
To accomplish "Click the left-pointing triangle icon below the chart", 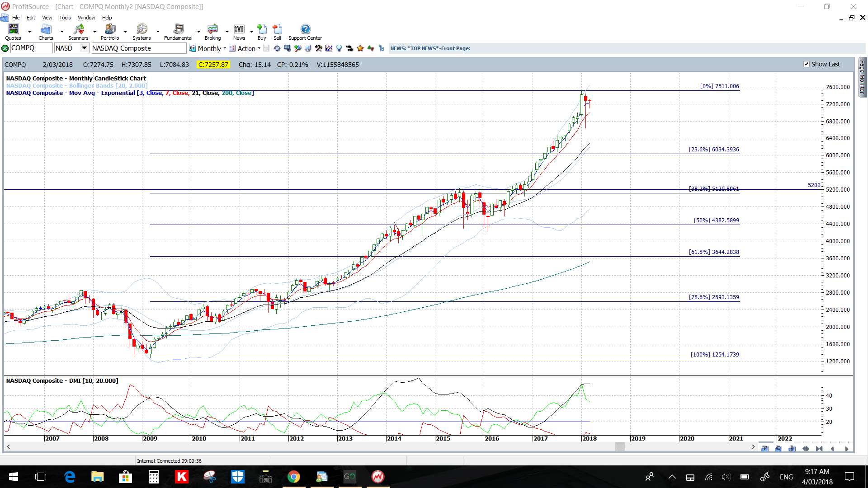I will coord(833,449).
